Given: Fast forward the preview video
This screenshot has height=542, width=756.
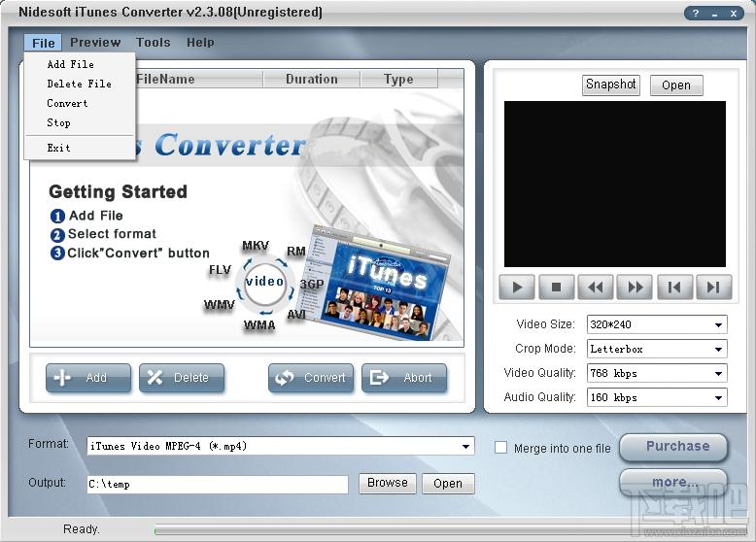Looking at the screenshot, I should click(x=635, y=288).
